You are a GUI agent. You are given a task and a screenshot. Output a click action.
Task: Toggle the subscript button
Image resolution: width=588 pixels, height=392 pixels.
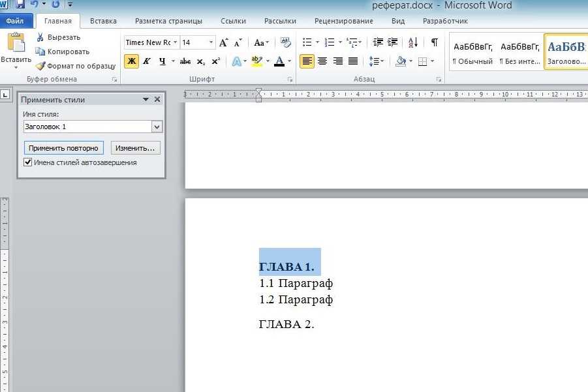[201, 61]
